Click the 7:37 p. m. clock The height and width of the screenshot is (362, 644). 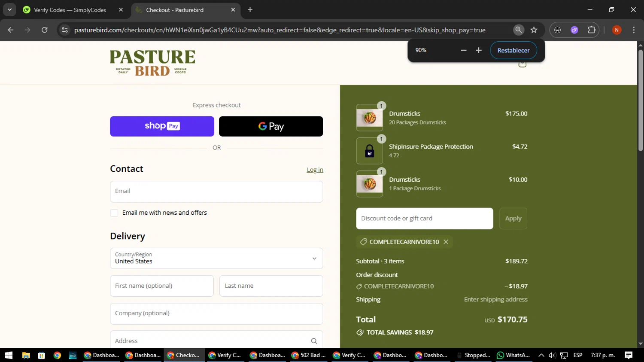point(603,355)
